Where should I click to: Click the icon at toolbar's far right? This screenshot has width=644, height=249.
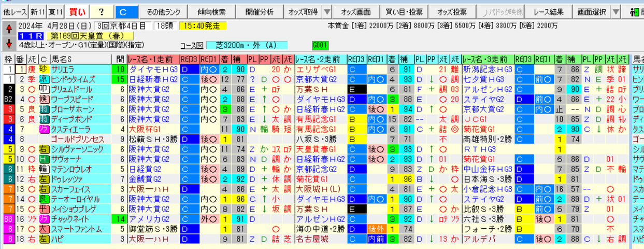[634, 12]
